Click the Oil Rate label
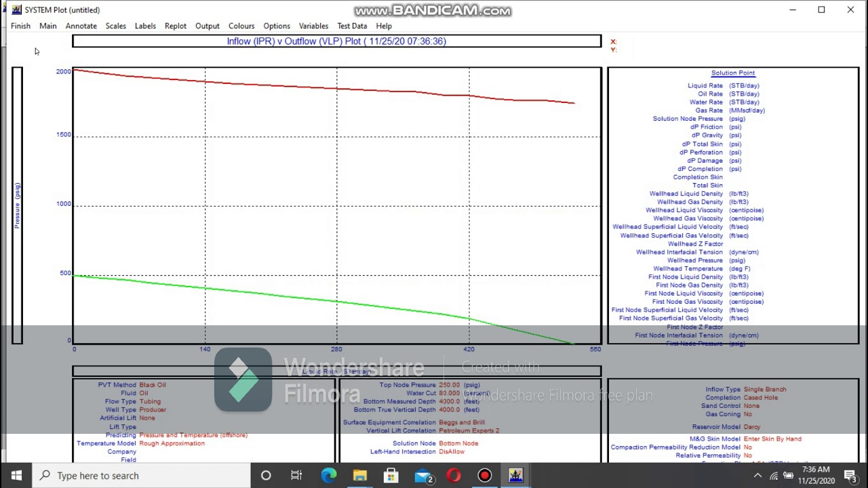 click(710, 94)
